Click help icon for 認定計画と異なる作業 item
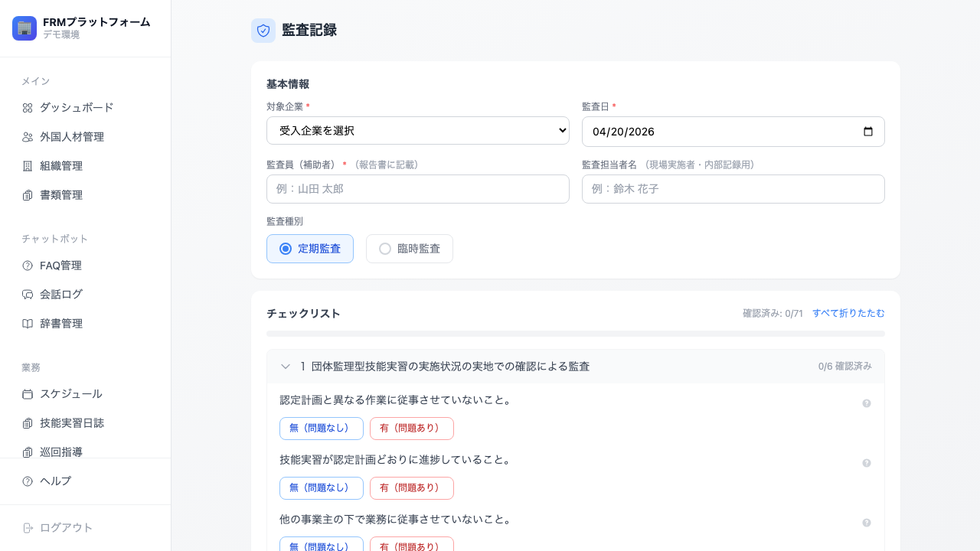The image size is (980, 551). (867, 403)
